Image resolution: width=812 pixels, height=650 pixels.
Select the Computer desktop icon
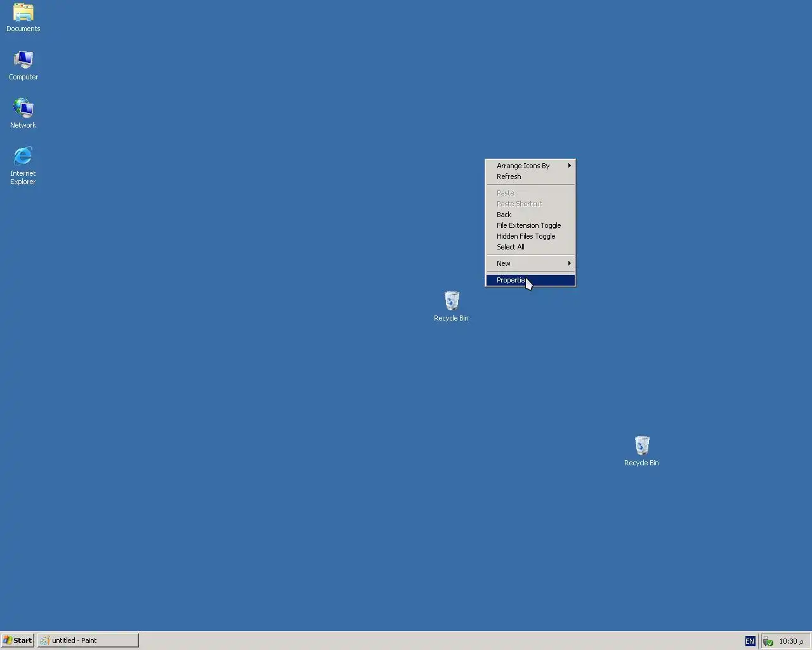23,66
